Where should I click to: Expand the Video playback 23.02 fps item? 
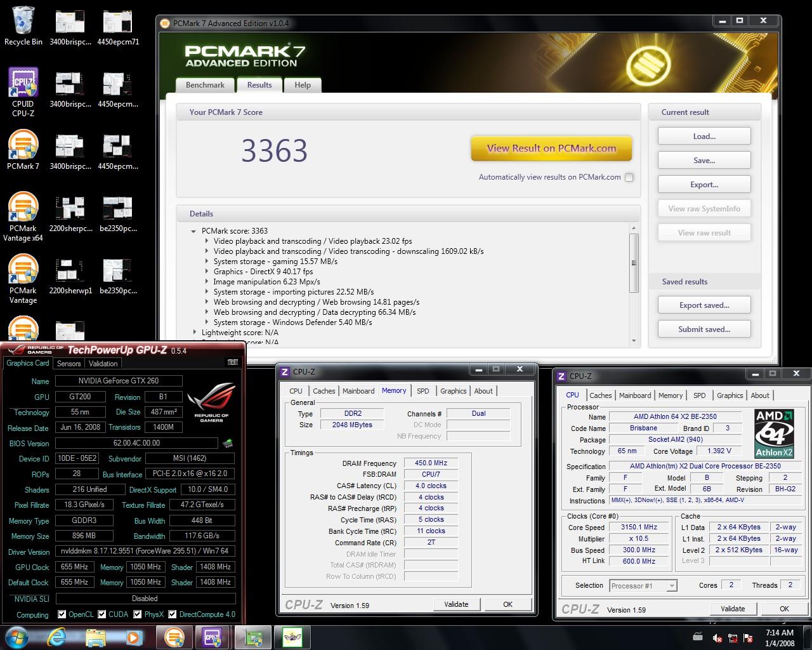click(x=207, y=241)
